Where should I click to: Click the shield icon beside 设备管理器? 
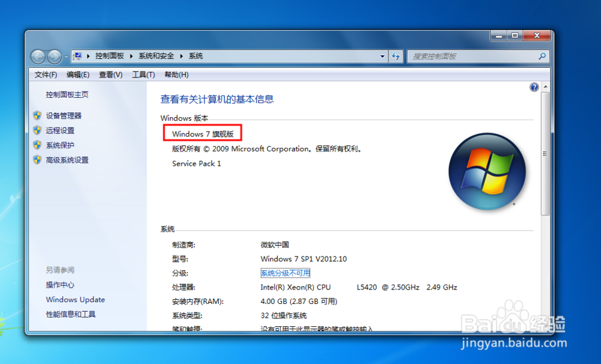point(37,115)
